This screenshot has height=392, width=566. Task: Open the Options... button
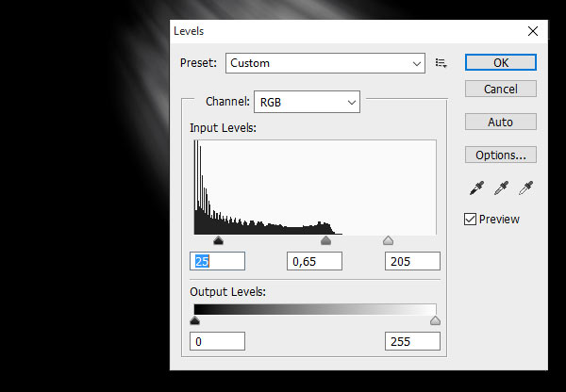(x=501, y=155)
